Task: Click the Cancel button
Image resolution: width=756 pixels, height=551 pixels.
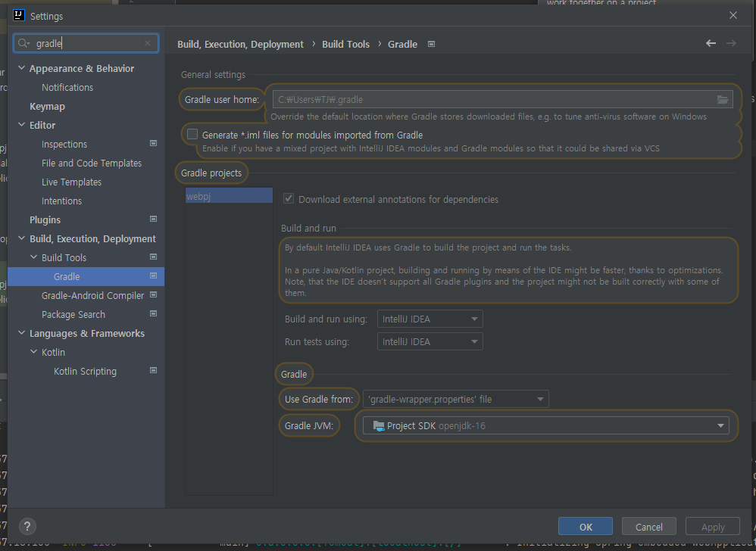Action: 649,527
